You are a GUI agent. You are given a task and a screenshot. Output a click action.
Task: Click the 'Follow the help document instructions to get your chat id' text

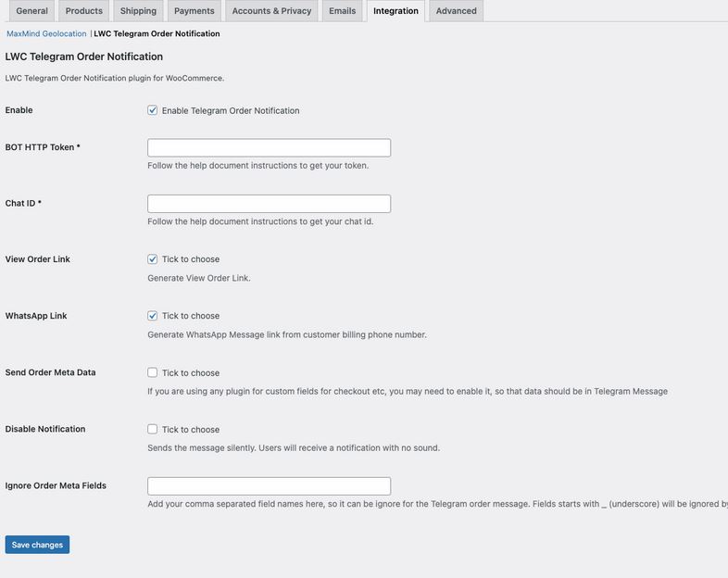coord(260,221)
